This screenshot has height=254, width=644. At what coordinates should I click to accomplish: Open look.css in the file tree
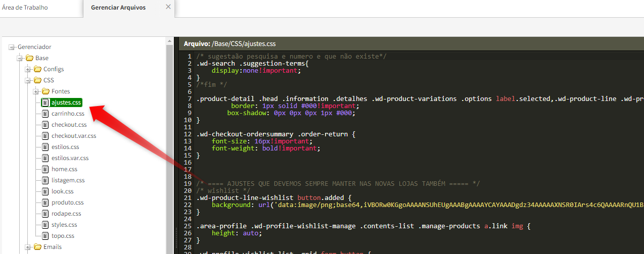63,191
